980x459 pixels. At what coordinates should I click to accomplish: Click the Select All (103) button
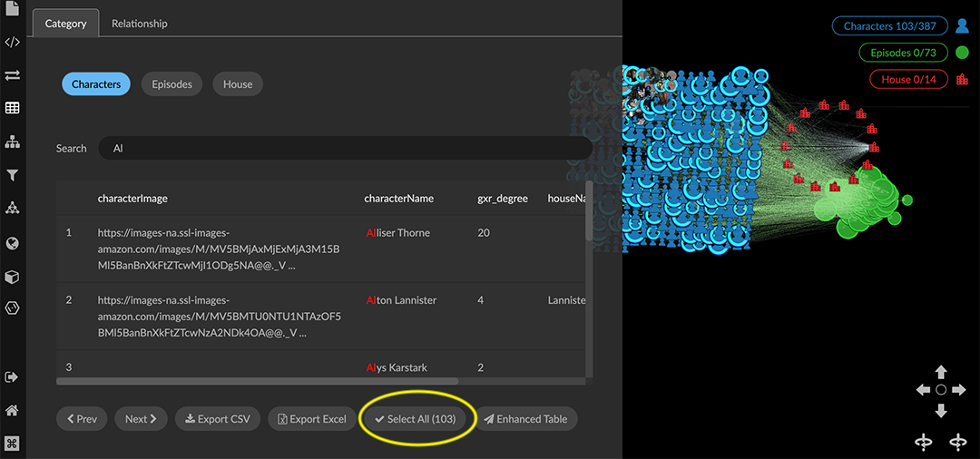tap(415, 419)
